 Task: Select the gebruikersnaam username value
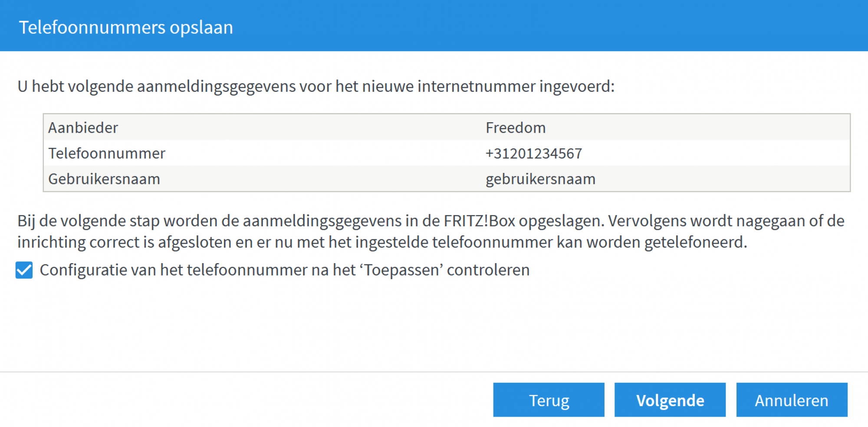[x=540, y=179]
